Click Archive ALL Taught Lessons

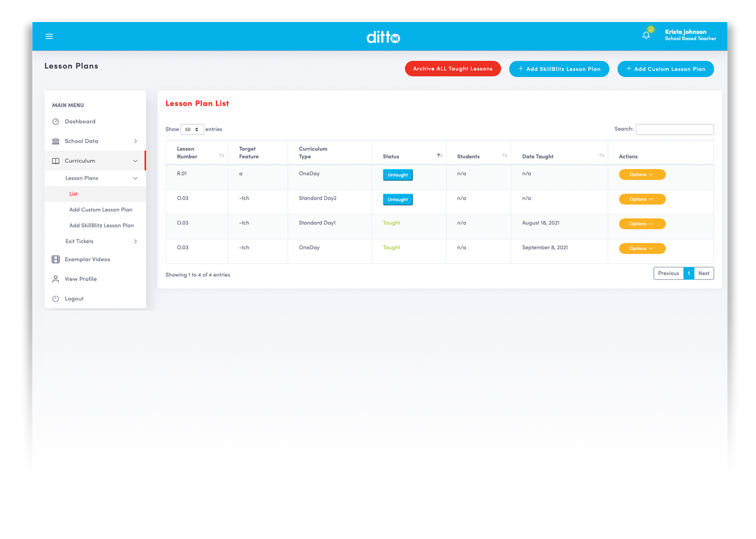(x=452, y=68)
